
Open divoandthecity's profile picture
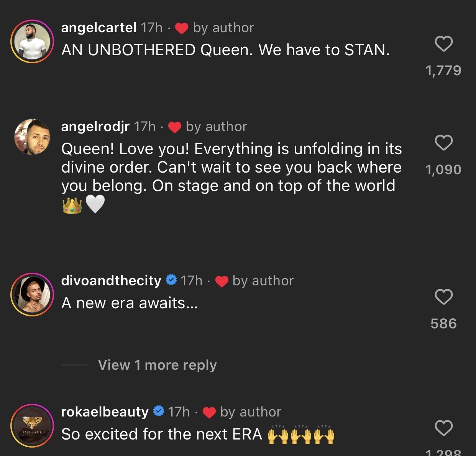point(32,294)
